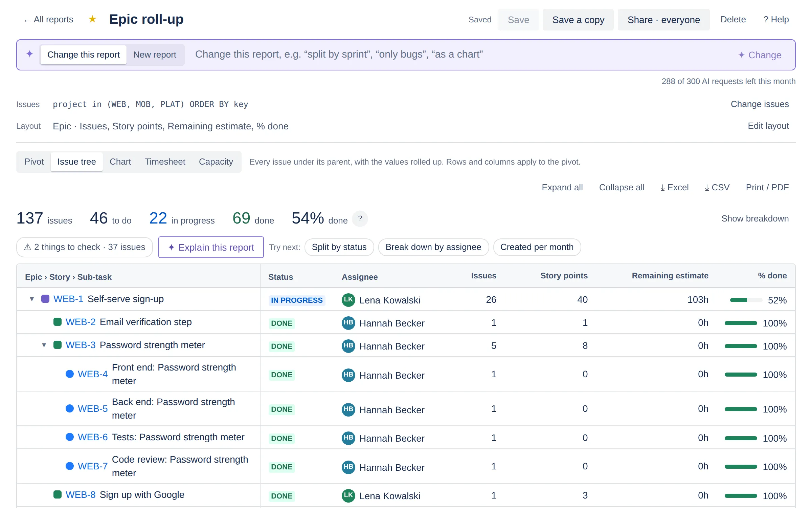Download the report as Excel
812x508 pixels.
point(674,187)
